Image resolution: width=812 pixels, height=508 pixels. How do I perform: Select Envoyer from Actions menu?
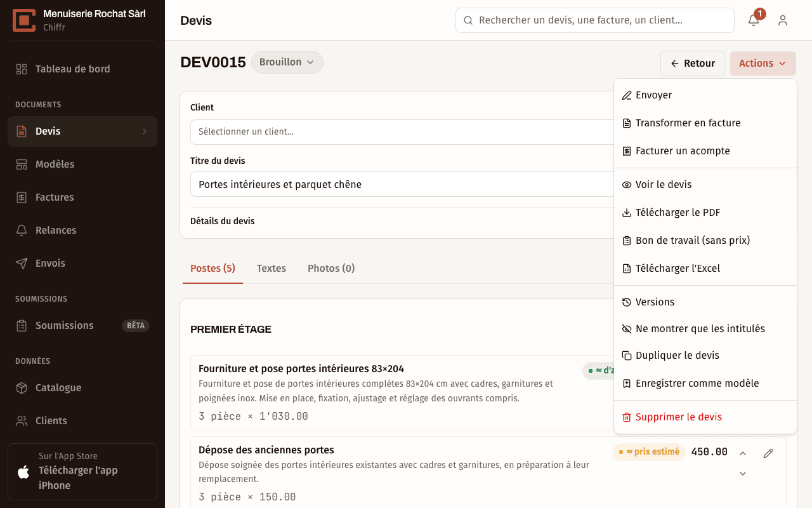(705, 95)
